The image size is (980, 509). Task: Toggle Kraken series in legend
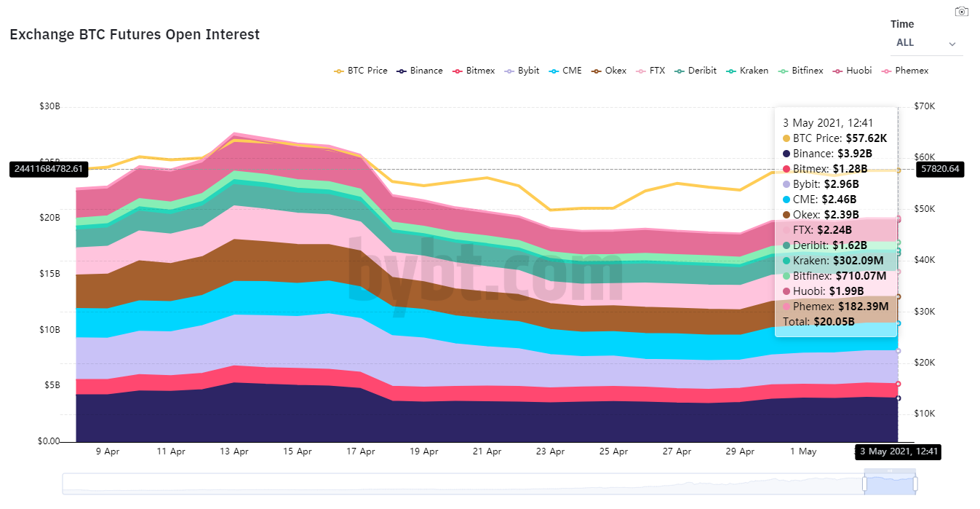747,71
